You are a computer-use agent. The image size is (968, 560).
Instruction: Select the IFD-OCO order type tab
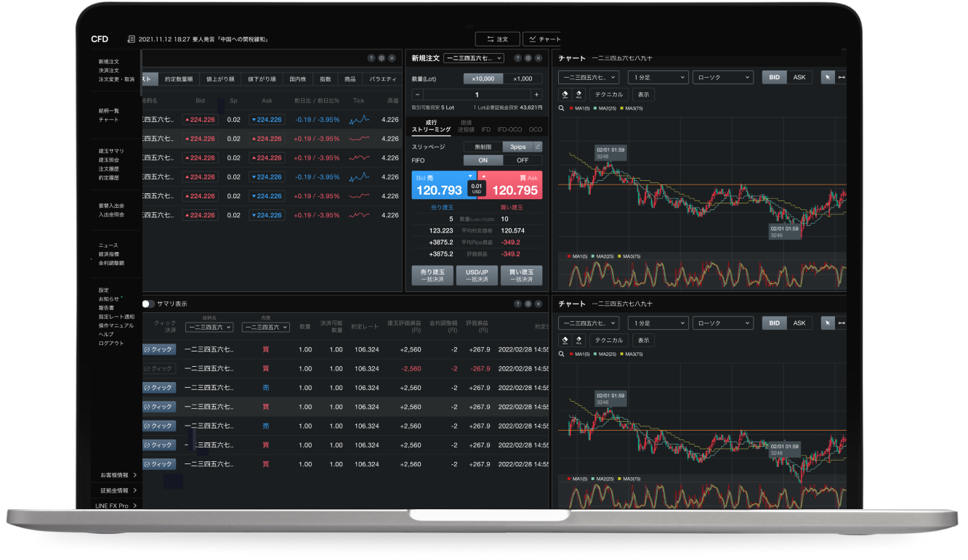pyautogui.click(x=509, y=129)
